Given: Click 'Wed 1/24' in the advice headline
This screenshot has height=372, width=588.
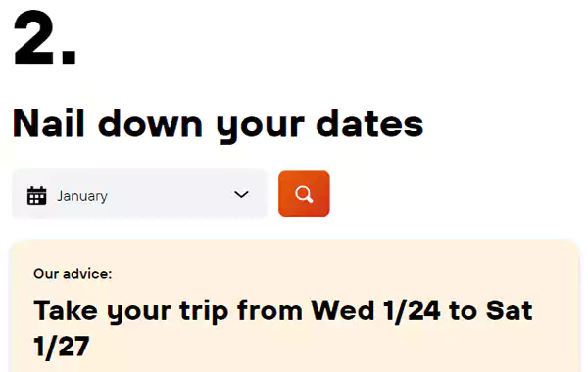Looking at the screenshot, I should [375, 310].
